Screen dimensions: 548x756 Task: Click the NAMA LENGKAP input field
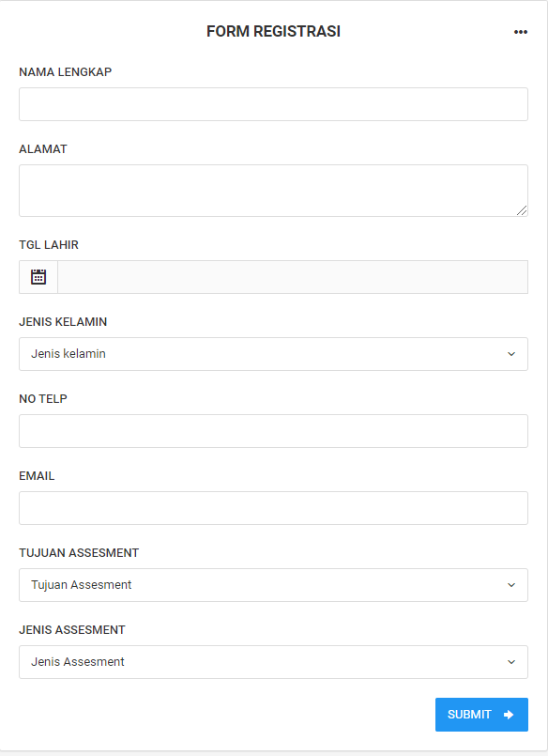[x=273, y=103]
